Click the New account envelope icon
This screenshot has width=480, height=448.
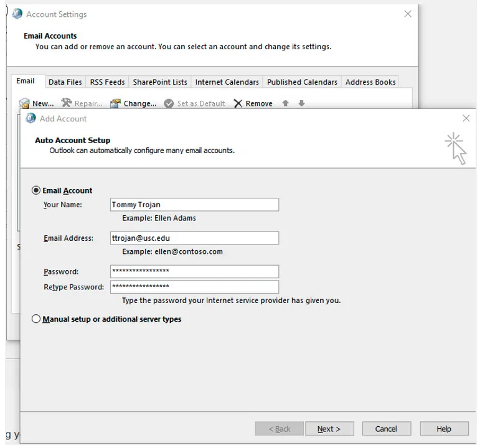24,103
